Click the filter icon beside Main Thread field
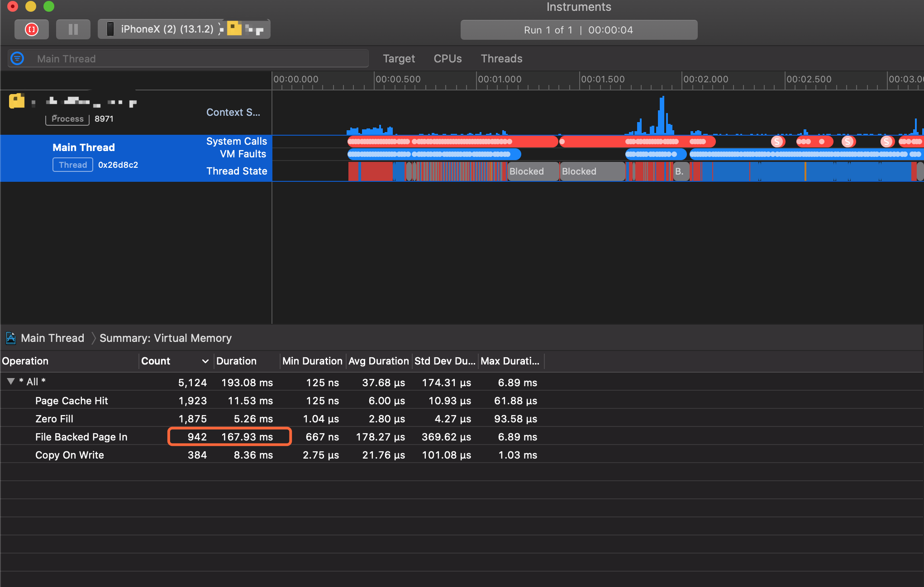This screenshot has height=587, width=924. [17, 58]
